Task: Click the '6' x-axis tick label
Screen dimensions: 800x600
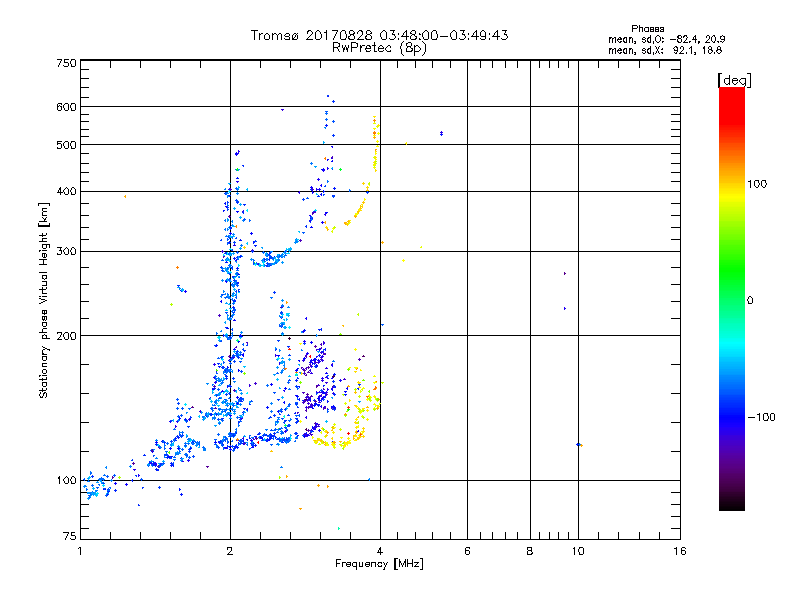Action: (467, 551)
